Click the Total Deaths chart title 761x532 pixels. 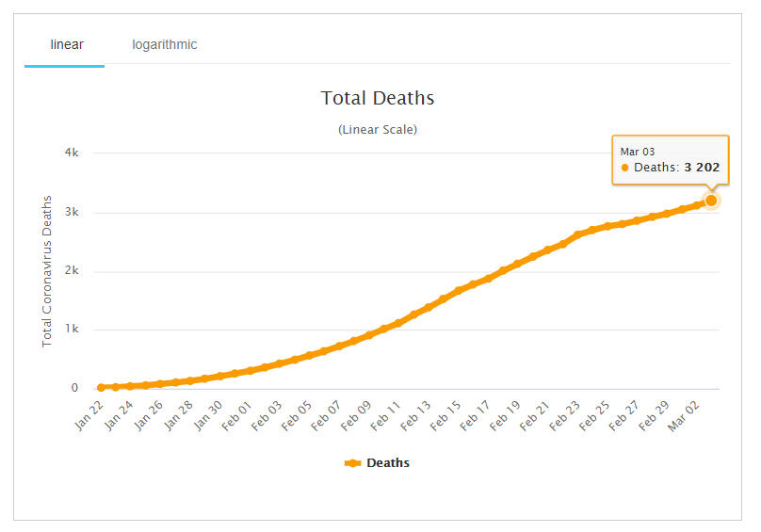coord(378,99)
